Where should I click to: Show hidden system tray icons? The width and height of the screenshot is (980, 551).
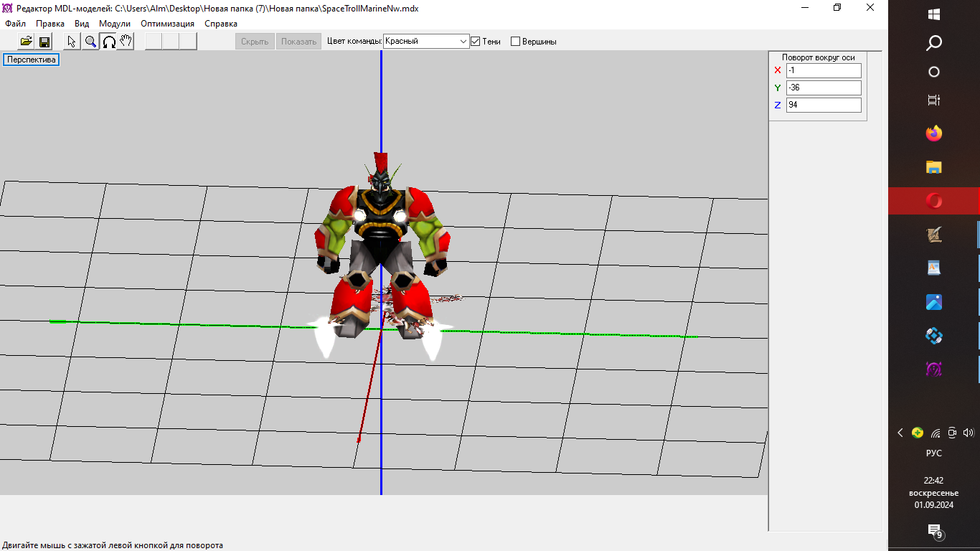(x=900, y=433)
